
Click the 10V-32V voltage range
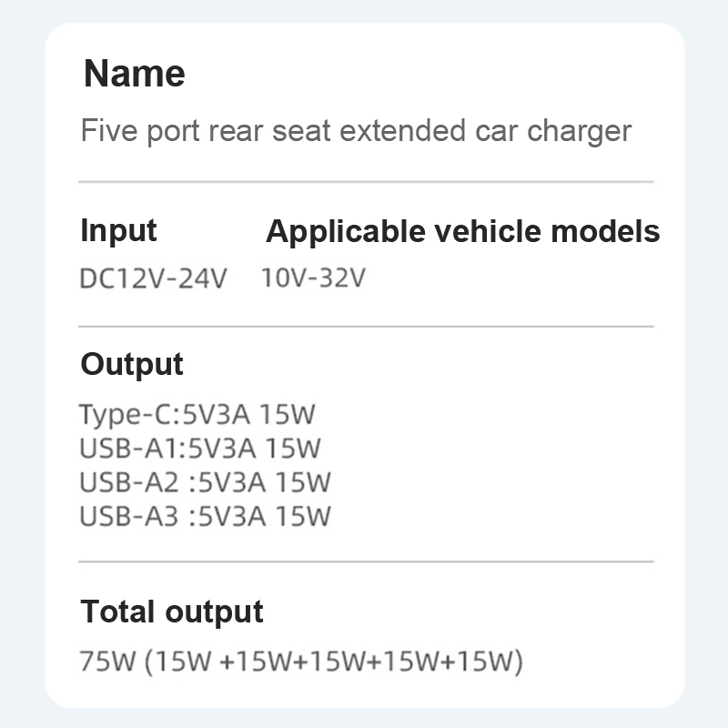(x=312, y=278)
